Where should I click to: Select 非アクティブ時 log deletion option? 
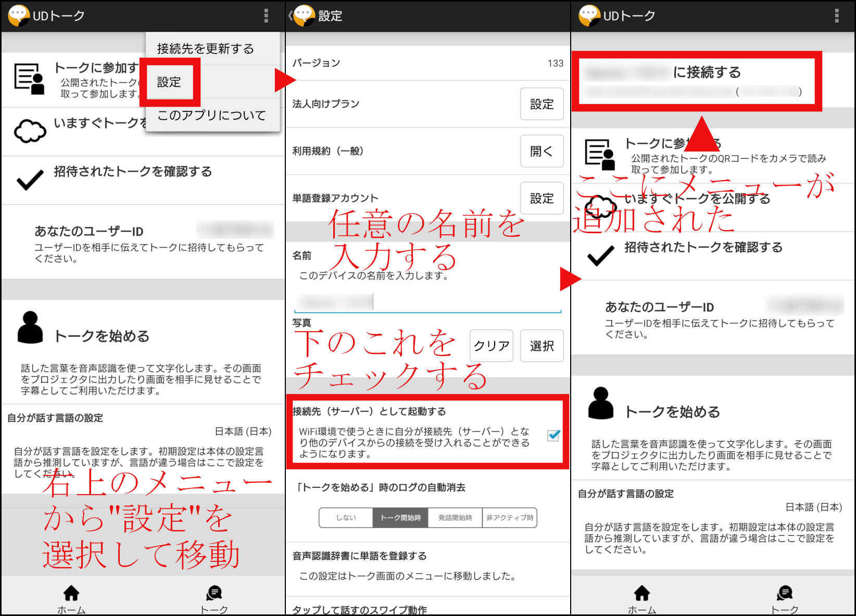coord(510,518)
